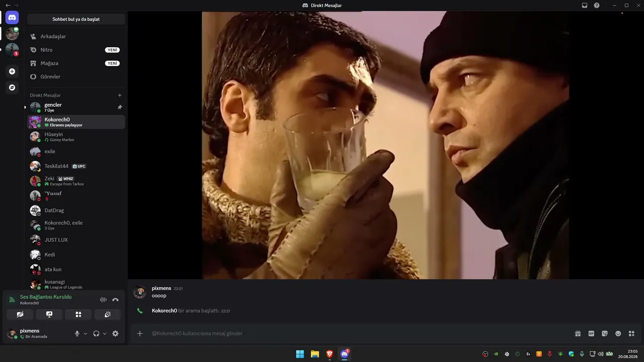
Task: Add a new server with the plus icon
Action: point(12,71)
